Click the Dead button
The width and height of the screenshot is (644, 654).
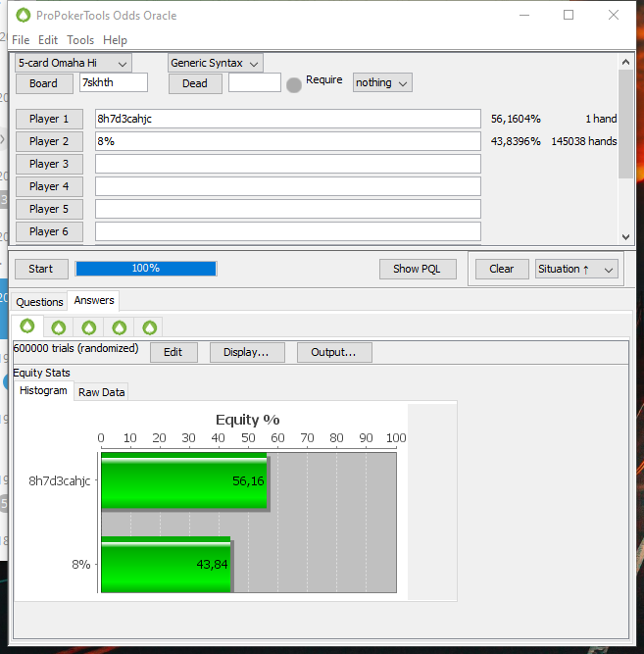click(195, 83)
